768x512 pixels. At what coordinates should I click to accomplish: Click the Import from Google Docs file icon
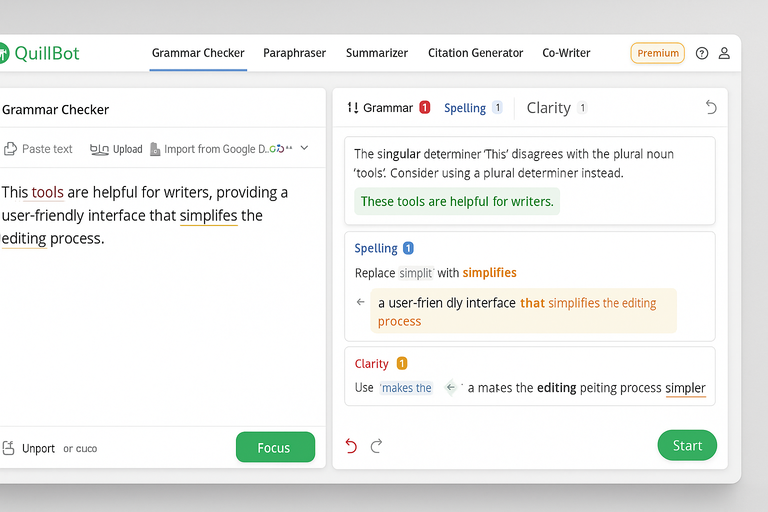[155, 149]
